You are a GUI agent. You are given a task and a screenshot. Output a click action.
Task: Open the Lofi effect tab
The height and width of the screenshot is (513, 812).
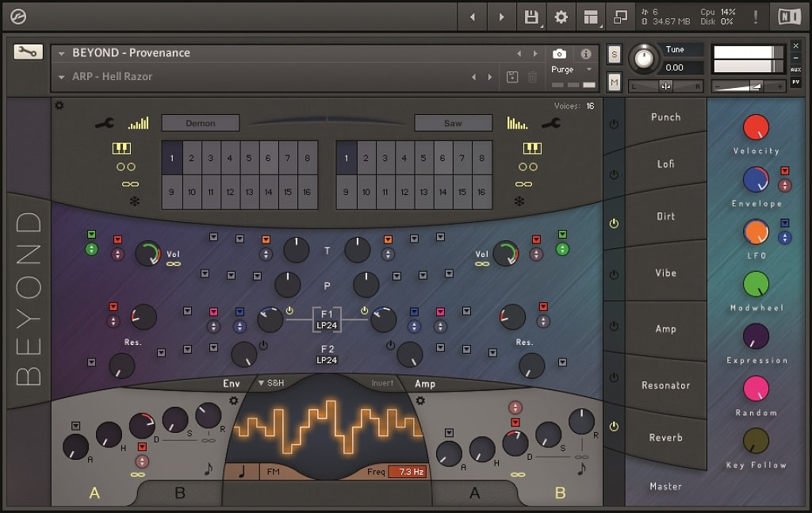(x=666, y=164)
